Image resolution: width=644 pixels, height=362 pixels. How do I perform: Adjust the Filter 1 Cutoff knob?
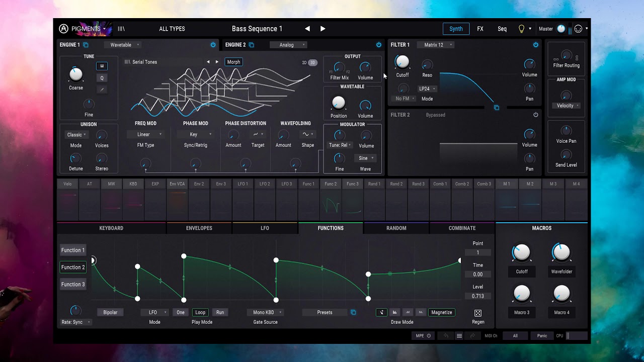[402, 62]
